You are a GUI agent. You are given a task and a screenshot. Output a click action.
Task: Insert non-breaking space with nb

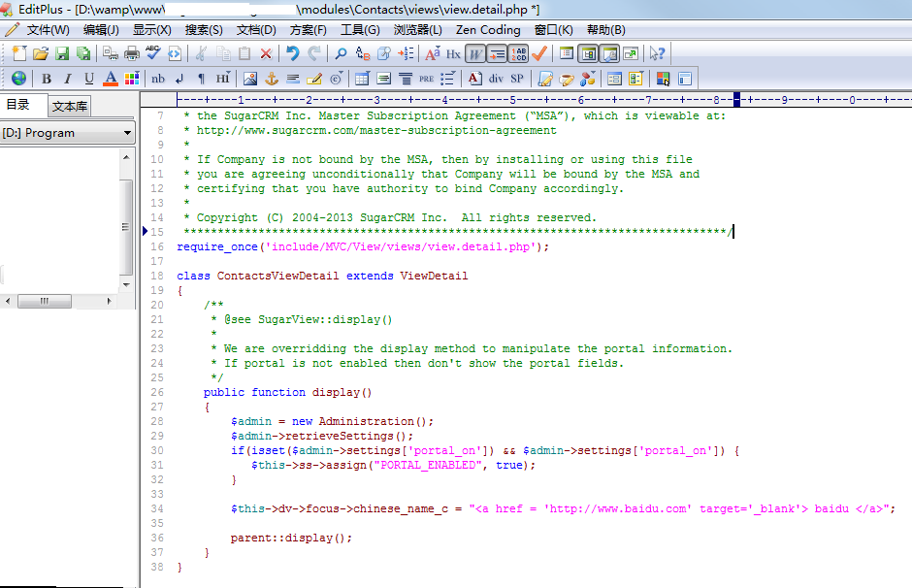[158, 79]
